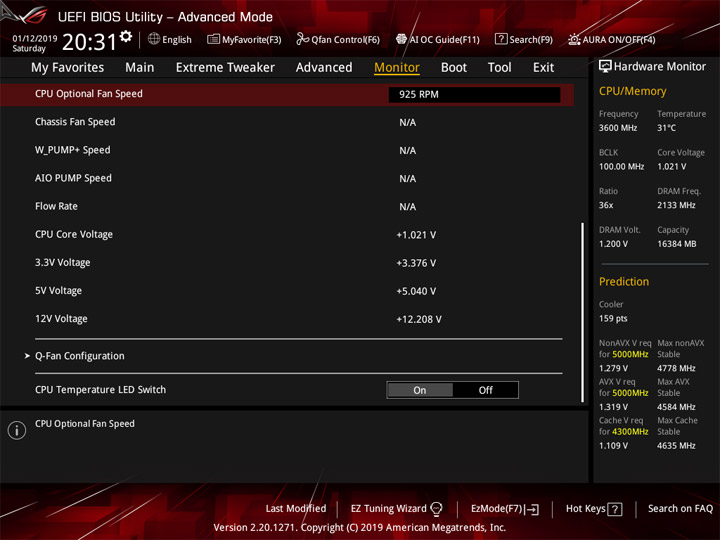This screenshot has height=540, width=720.
Task: Open the Tool tab
Action: [x=499, y=68]
